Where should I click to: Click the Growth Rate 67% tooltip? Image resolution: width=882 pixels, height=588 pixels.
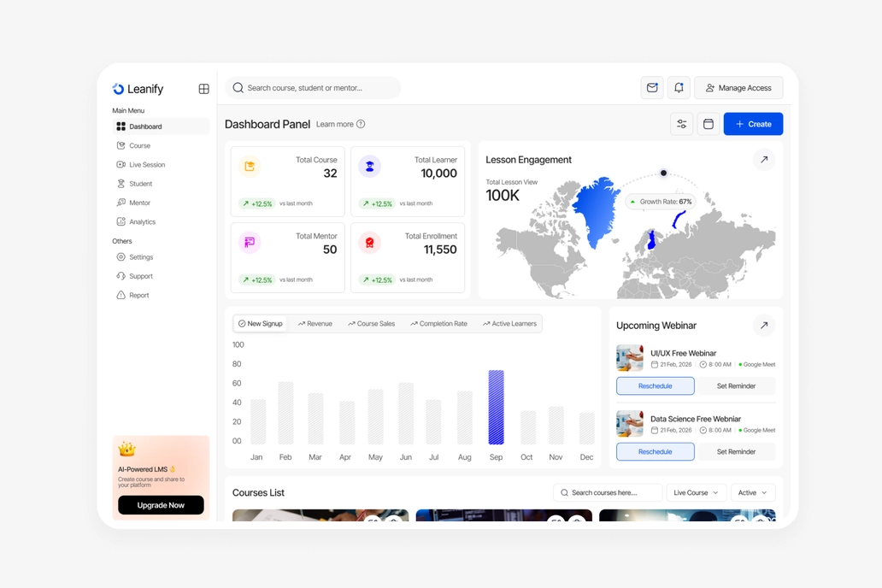[x=661, y=202]
